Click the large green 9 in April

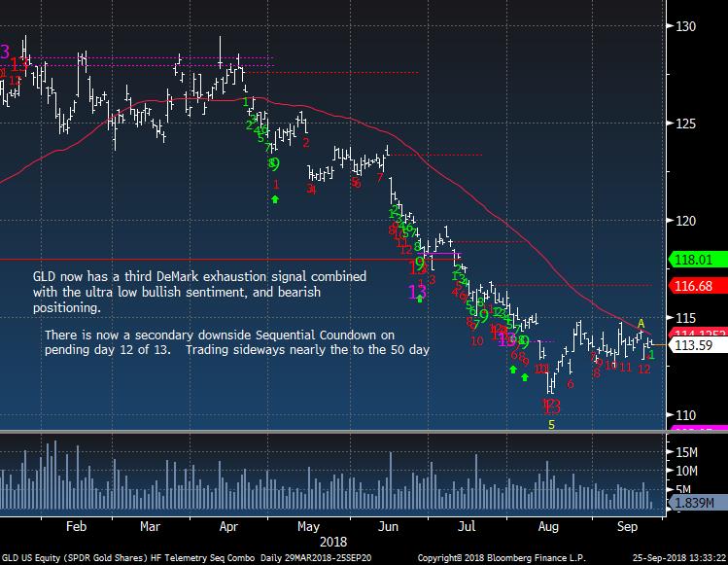(274, 163)
